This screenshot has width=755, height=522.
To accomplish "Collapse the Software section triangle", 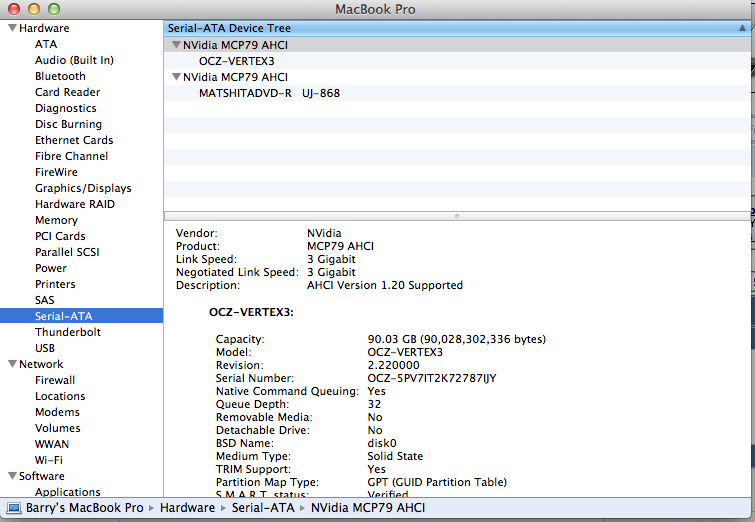I will tap(13, 476).
